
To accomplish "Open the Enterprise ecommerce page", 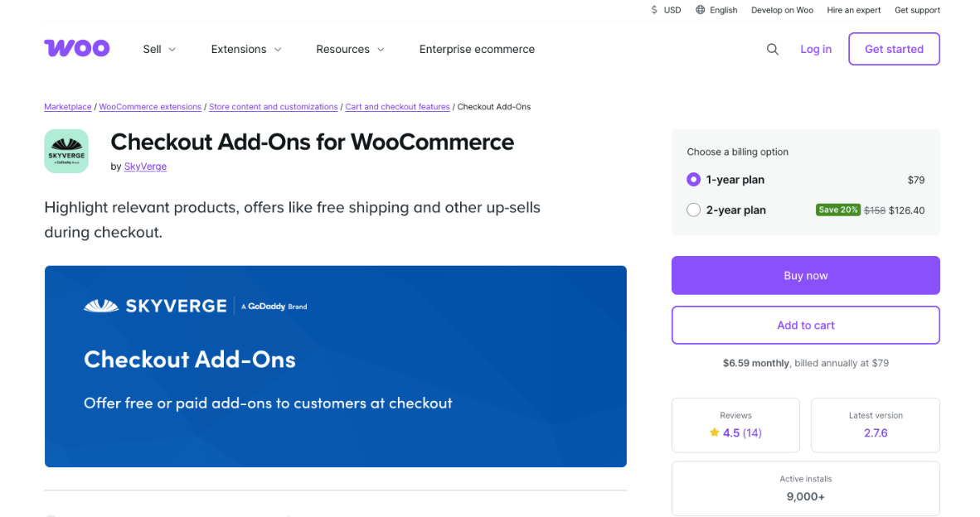I will [477, 49].
